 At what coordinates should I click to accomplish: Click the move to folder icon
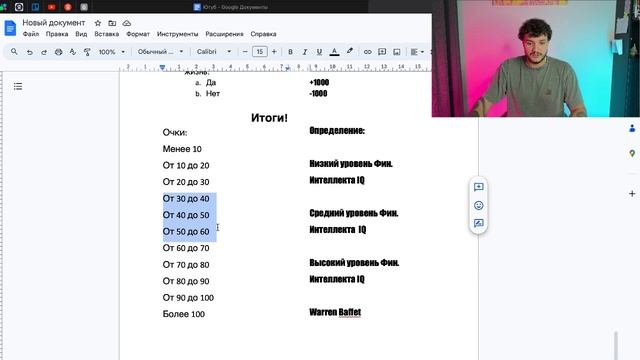112,23
